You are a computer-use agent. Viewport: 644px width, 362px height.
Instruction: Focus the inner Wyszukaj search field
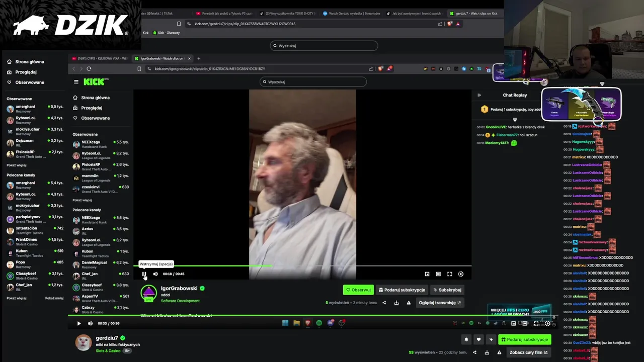tap(313, 82)
